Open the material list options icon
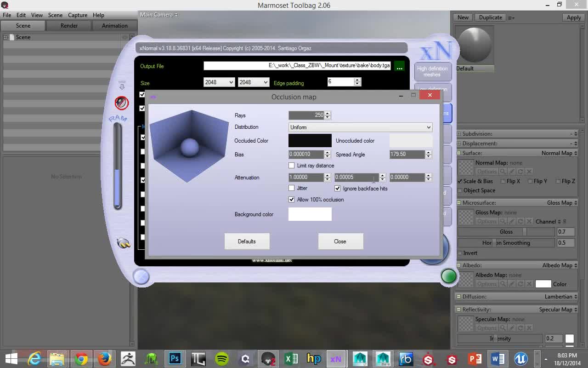The width and height of the screenshot is (588, 368). click(x=511, y=18)
